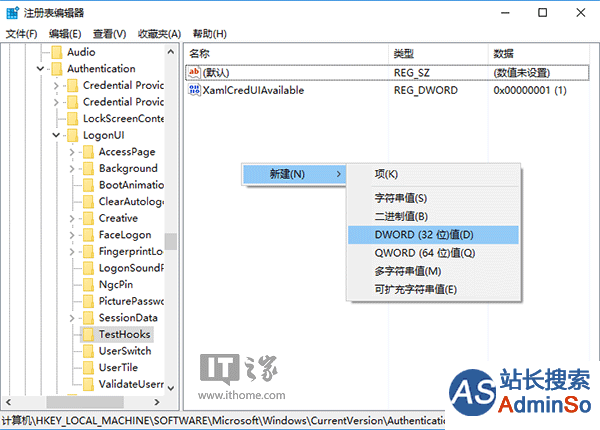600x430 pixels.
Task: Open the 文件(F) menu
Action: 21,34
